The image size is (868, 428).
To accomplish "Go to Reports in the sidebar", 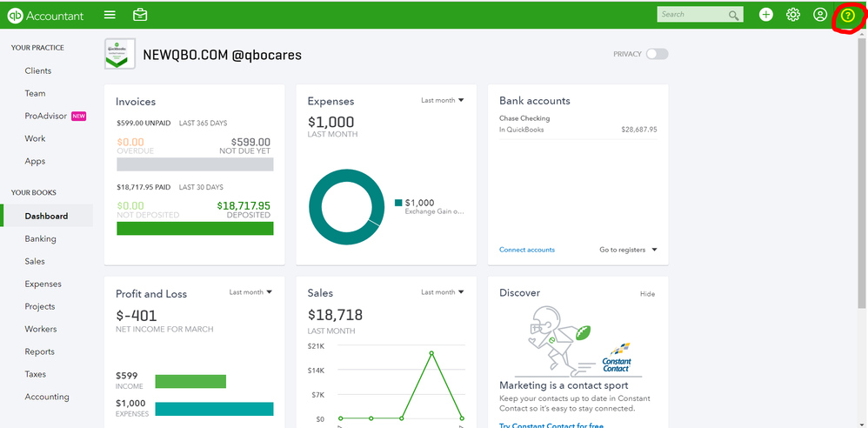I will click(x=40, y=351).
